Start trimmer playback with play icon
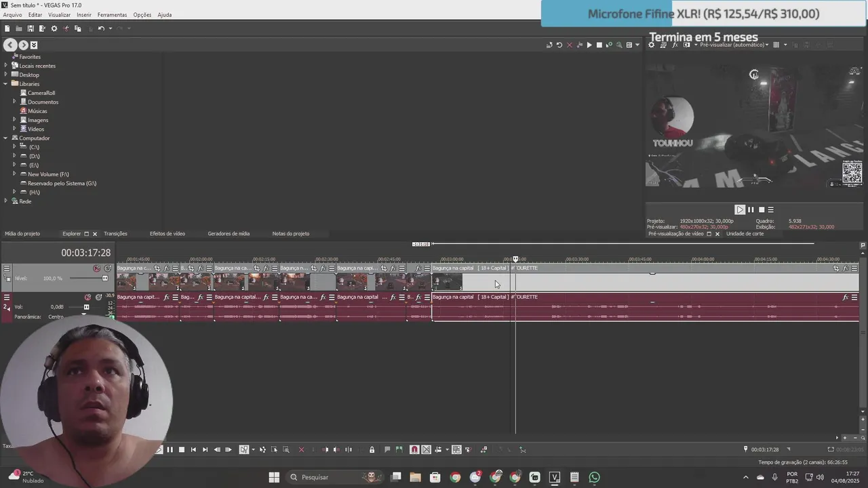The width and height of the screenshot is (868, 488). [x=589, y=45]
